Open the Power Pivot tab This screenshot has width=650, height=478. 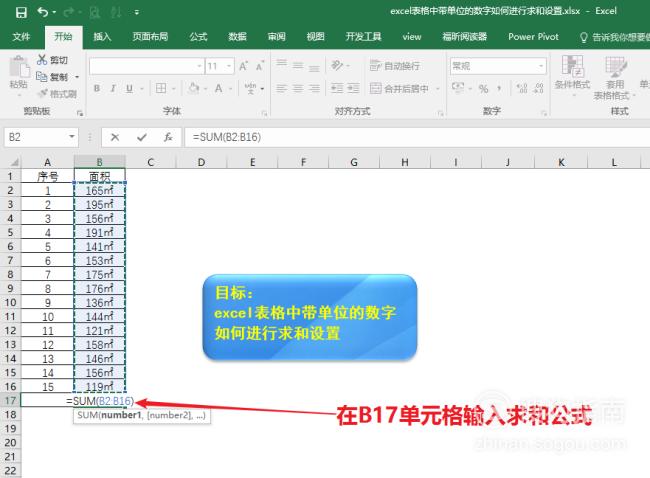point(533,36)
